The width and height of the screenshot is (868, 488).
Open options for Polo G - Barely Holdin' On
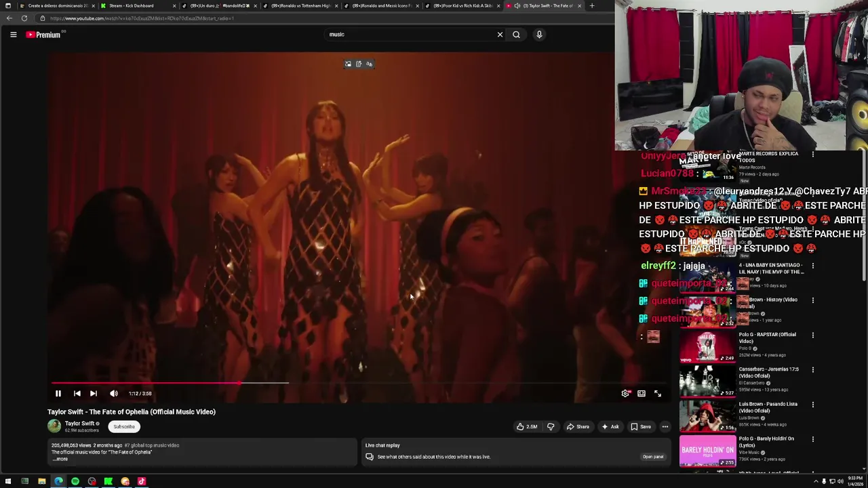(813, 439)
